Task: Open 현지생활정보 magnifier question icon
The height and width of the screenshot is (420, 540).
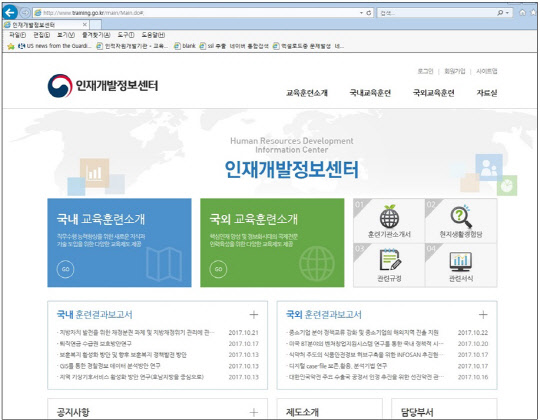Action: 461,217
